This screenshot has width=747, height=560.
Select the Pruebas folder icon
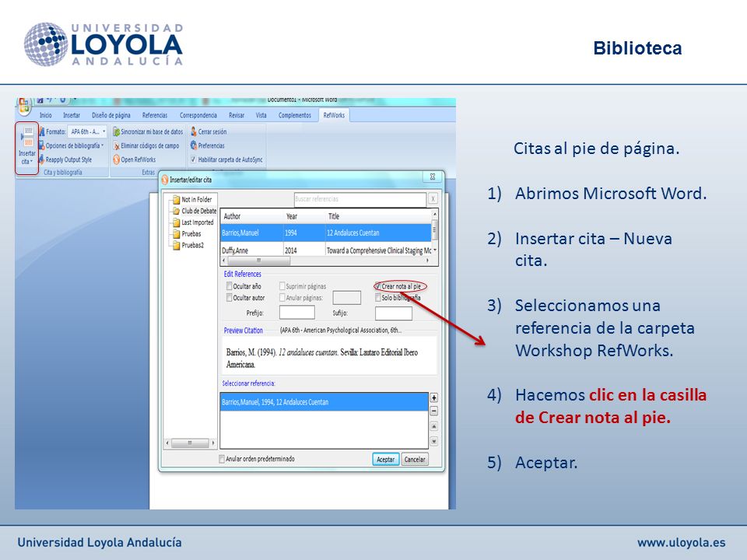177,234
